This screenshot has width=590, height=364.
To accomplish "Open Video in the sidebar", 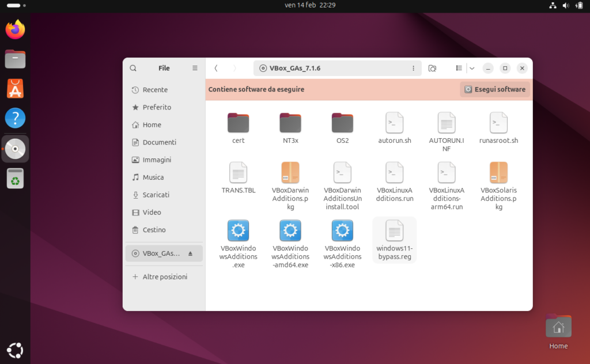I will tap(164, 212).
